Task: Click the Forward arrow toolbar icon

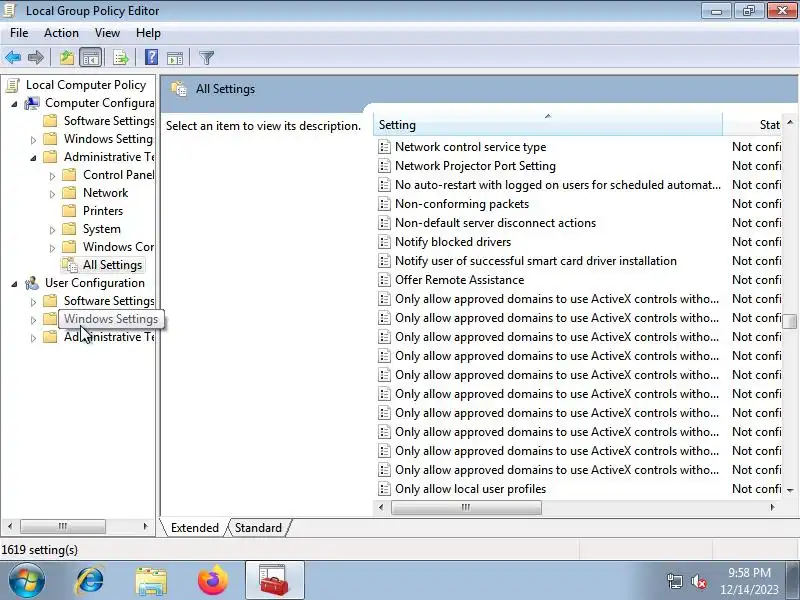Action: pyautogui.click(x=35, y=58)
